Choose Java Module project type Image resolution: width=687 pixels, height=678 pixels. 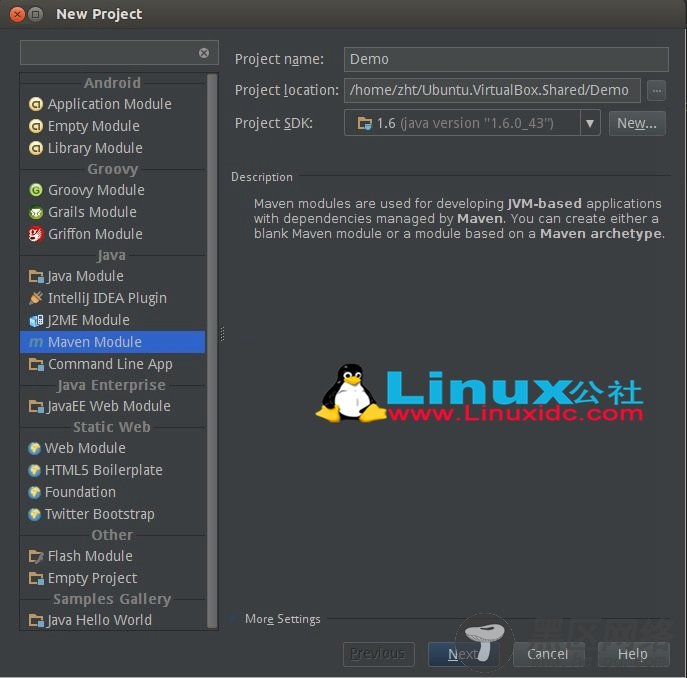click(112, 277)
